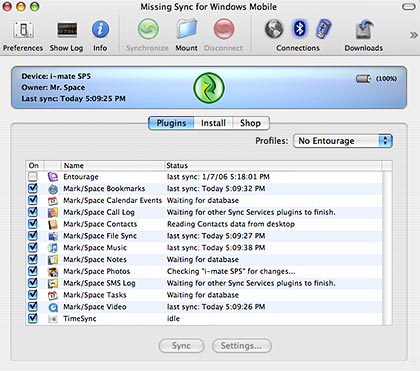This screenshot has width=420, height=371.
Task: Click the Synchronize toolbar icon
Action: (x=148, y=29)
